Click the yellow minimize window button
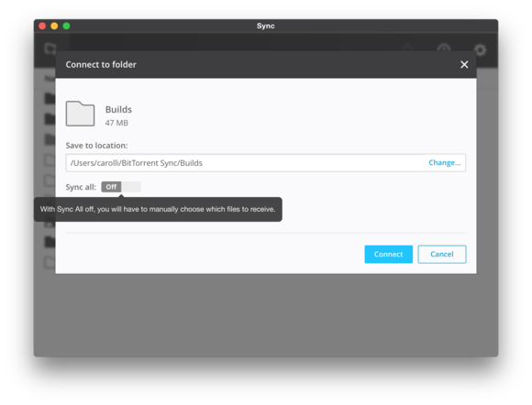Screen dimensions: 532x405 click(x=54, y=26)
